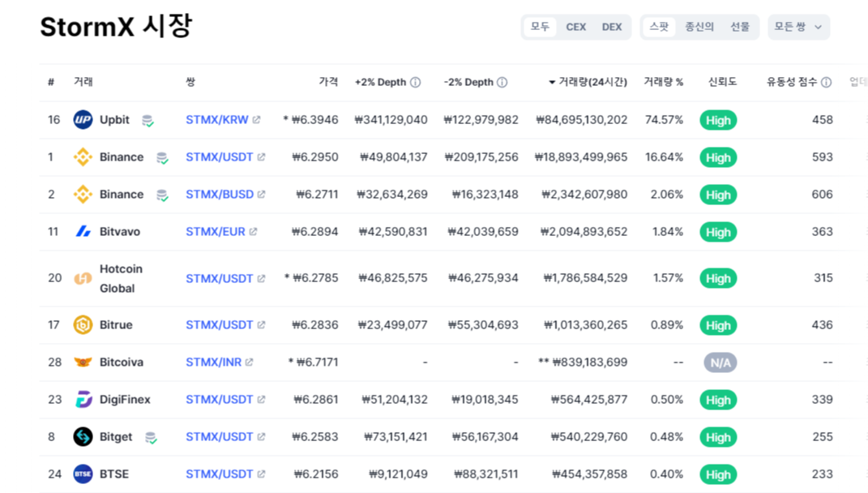Click external link icon in DigiFinex row
The width and height of the screenshot is (868, 493).
[261, 400]
